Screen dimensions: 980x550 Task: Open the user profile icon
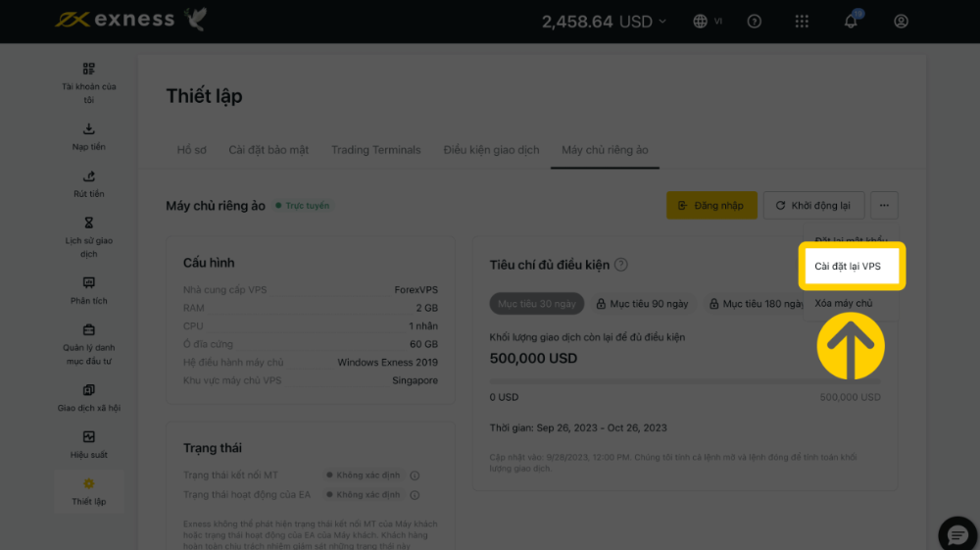(x=901, y=22)
